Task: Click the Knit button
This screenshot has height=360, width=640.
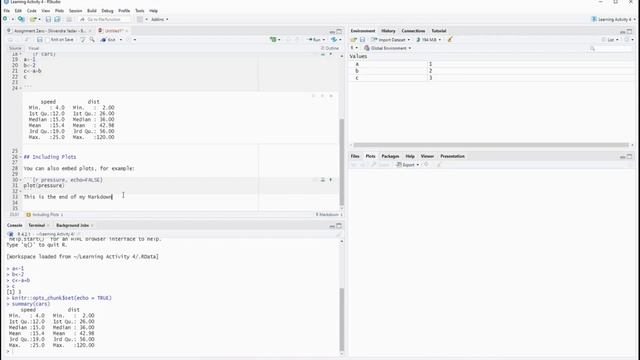Action: tap(108, 40)
